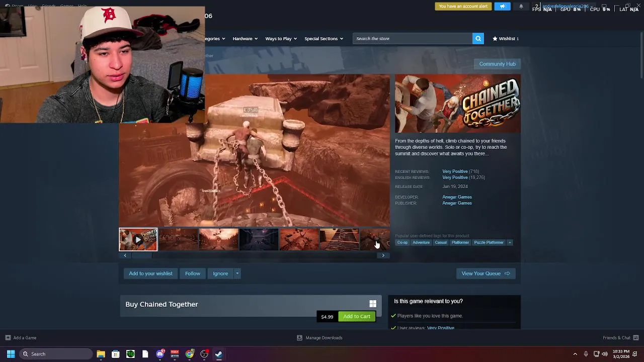Click the Windows taskbar Search box
This screenshot has height=362, width=644.
coord(55,354)
